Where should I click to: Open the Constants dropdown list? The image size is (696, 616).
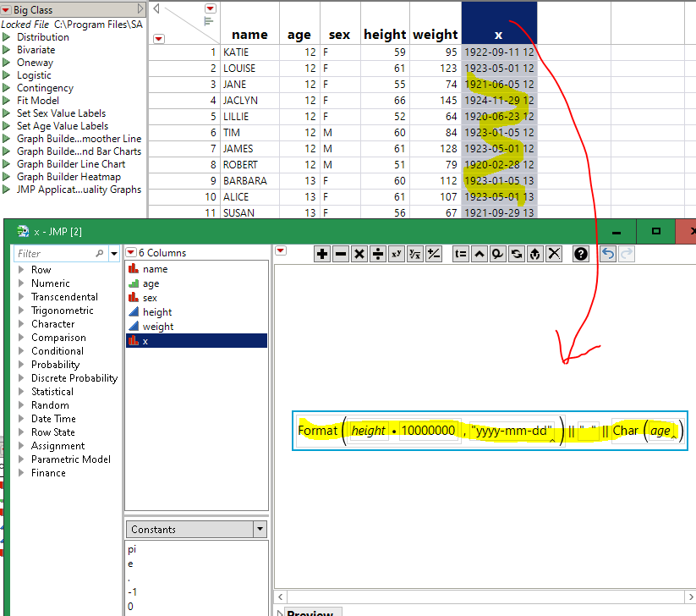click(x=260, y=530)
